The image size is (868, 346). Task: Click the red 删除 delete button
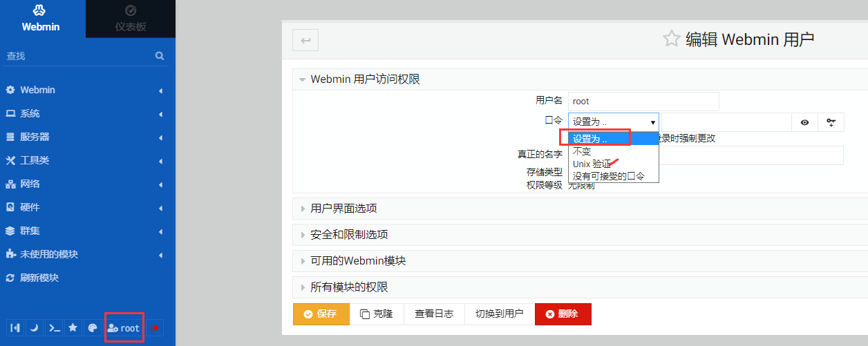point(563,314)
